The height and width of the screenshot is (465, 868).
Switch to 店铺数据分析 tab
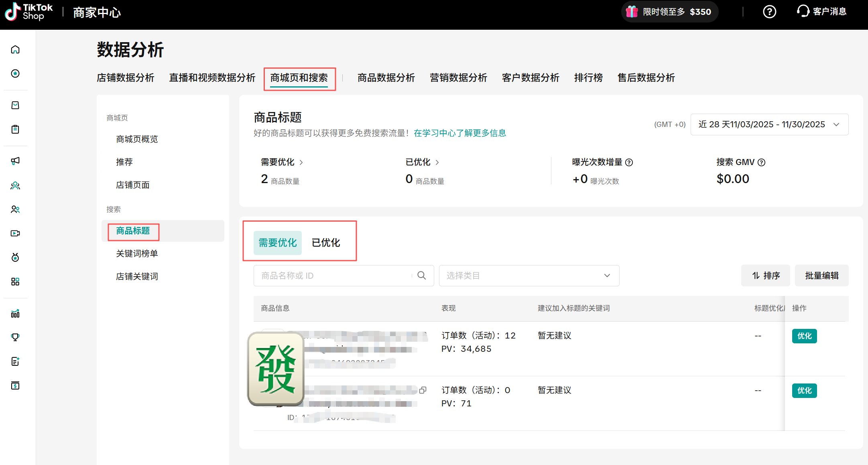[126, 77]
